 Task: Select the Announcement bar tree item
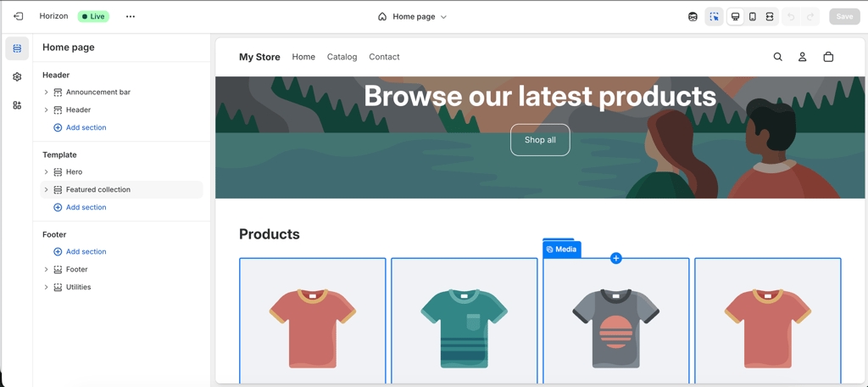(98, 92)
